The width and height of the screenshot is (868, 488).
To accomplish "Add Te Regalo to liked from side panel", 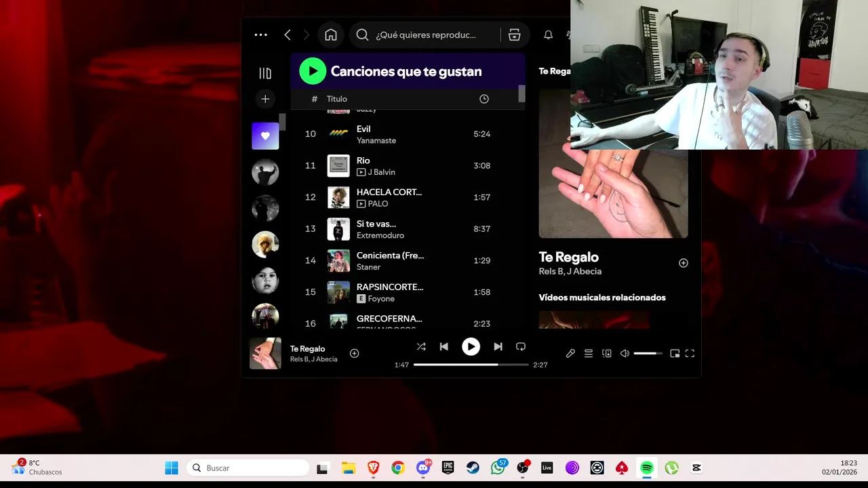I will (x=684, y=263).
